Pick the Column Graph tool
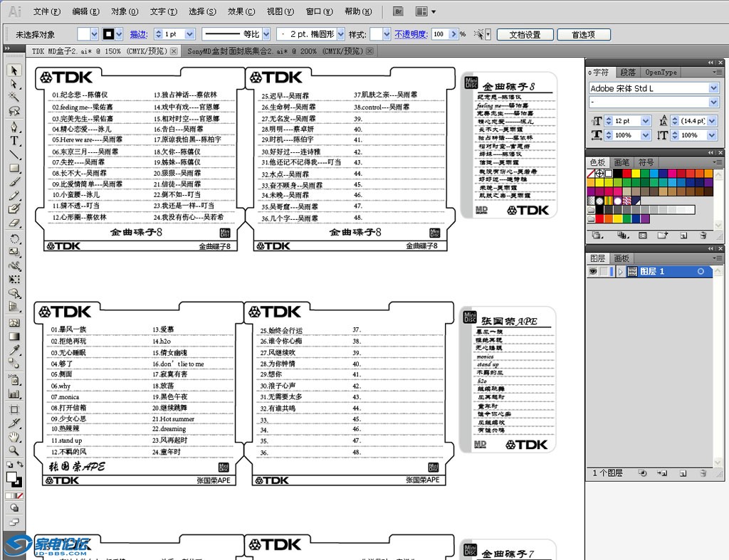Viewport: 729px width, 560px height. pos(14,393)
